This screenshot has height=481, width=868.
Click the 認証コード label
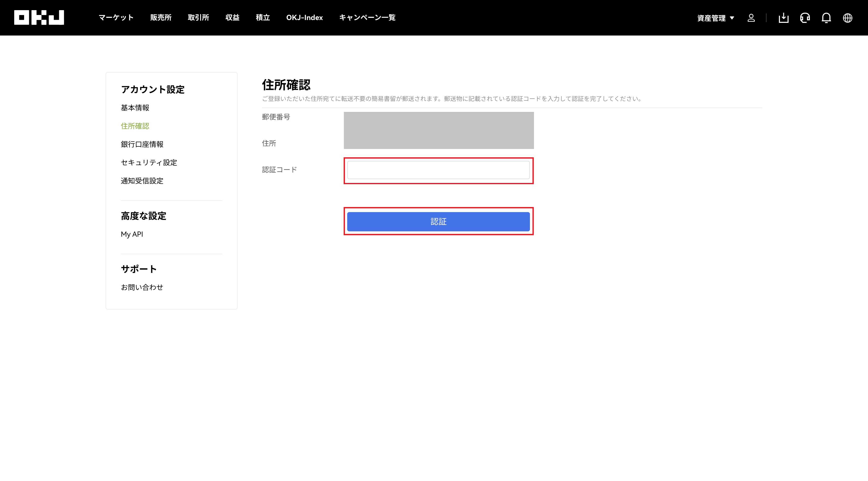[279, 170]
